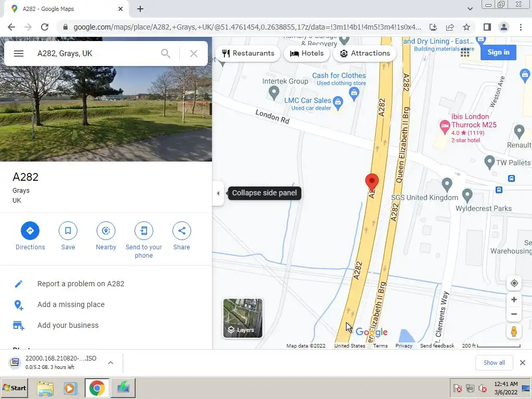Viewport: 532px width, 399px height.
Task: Click the muted volume tray icon
Action: point(482,388)
